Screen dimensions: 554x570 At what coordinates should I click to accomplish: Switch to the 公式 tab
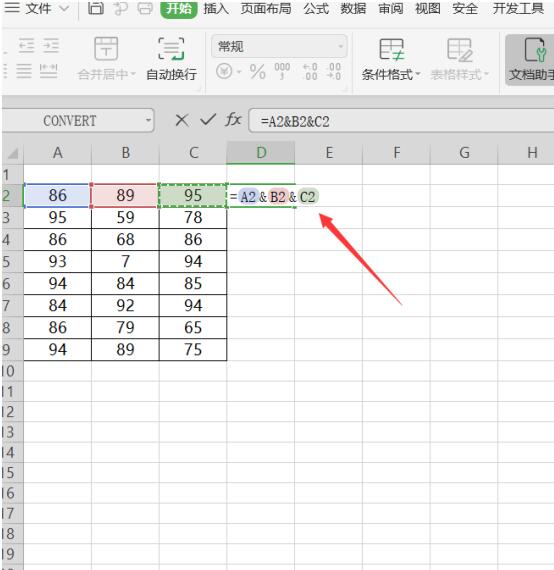(x=316, y=8)
